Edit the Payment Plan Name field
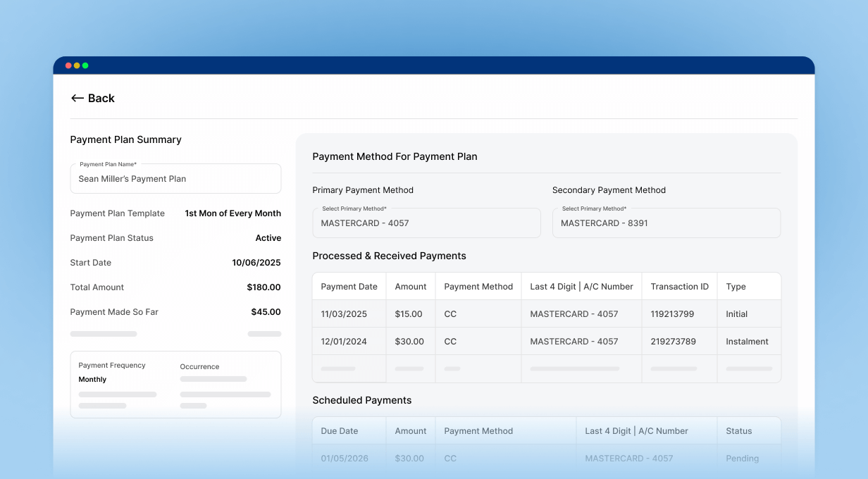 point(175,179)
